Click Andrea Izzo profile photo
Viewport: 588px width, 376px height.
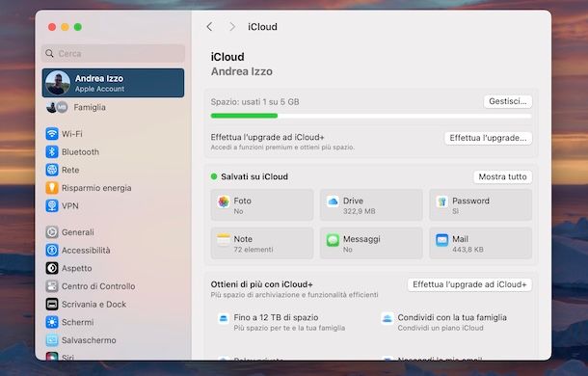pyautogui.click(x=58, y=83)
